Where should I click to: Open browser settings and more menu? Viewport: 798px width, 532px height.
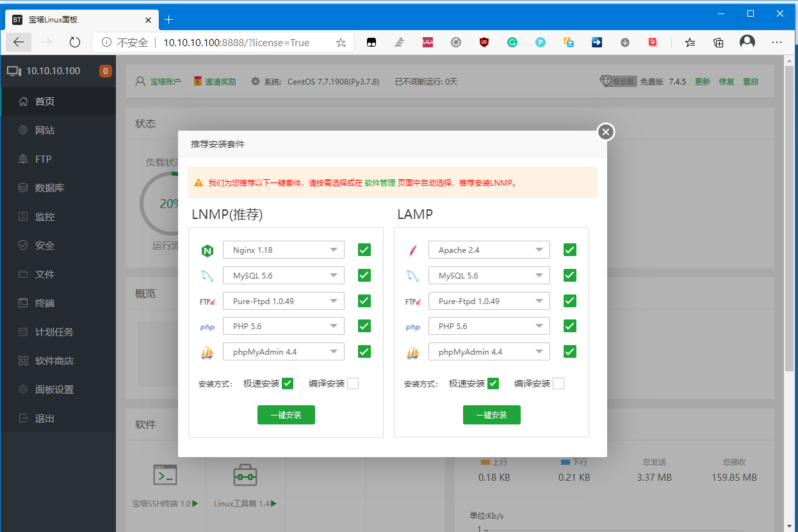tap(777, 42)
